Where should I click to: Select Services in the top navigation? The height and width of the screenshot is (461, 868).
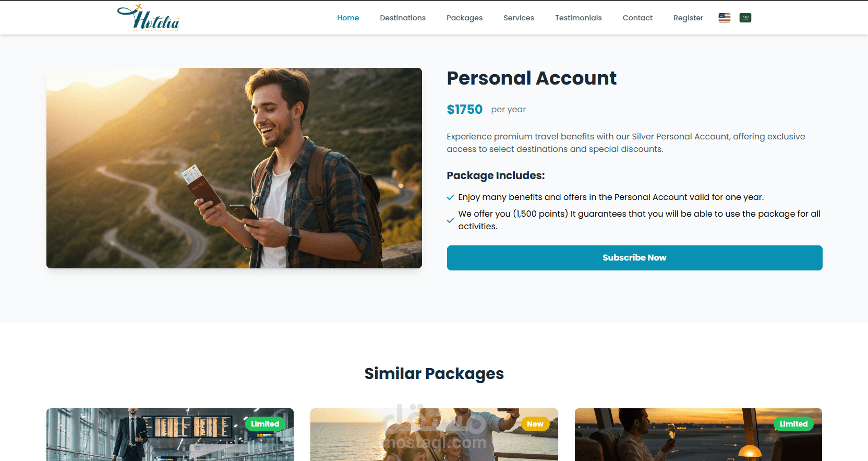519,18
